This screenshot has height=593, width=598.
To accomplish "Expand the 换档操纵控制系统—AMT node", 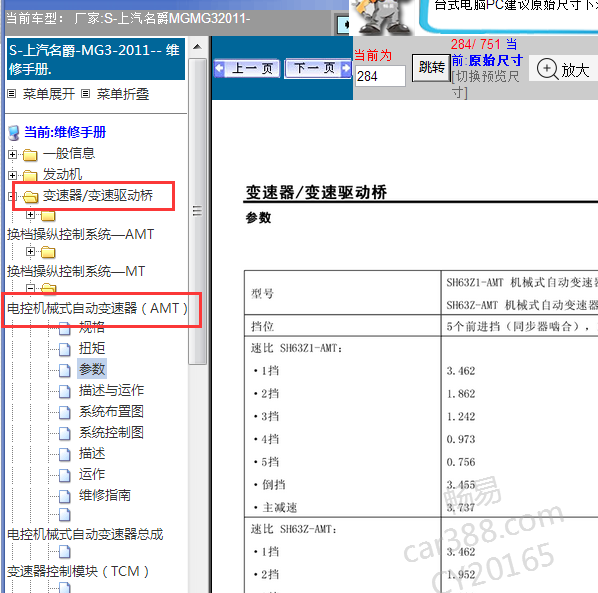I will [31, 215].
